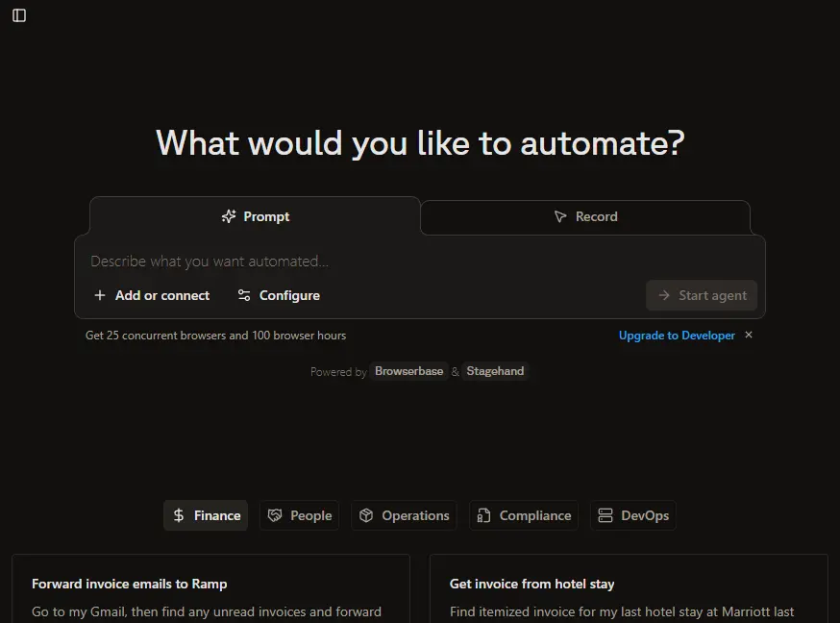Click the box icon on Operations
Image resolution: width=840 pixels, height=623 pixels.
366,515
